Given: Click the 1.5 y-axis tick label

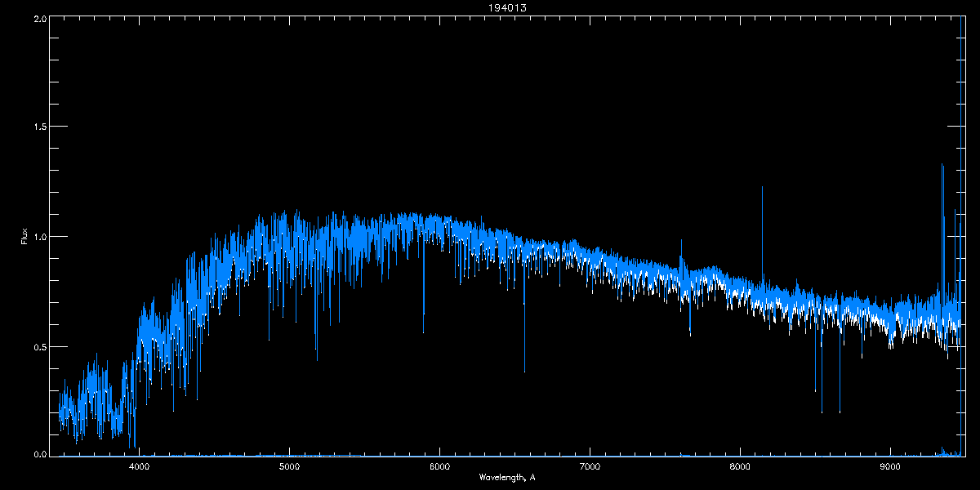Looking at the screenshot, I should coord(38,127).
